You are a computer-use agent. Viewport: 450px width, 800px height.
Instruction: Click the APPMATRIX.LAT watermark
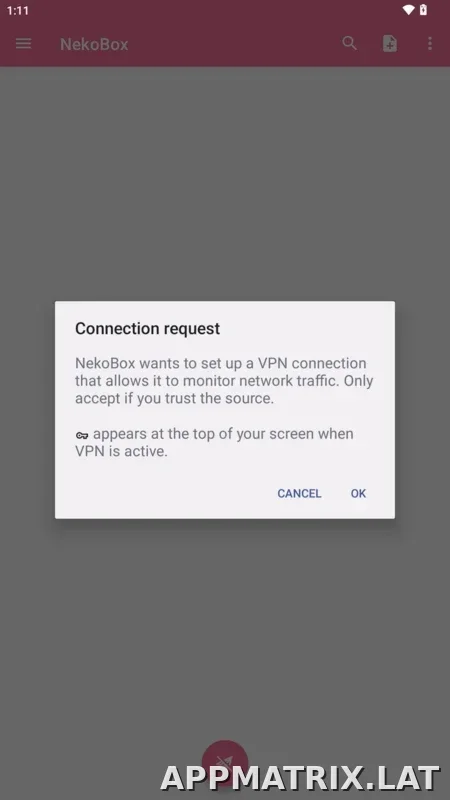[x=300, y=778]
